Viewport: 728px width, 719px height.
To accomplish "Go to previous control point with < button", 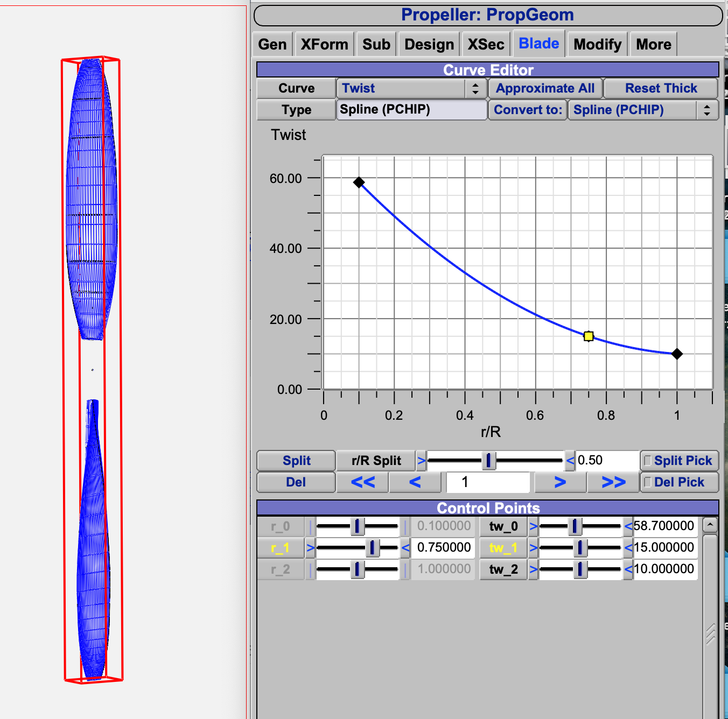I will tap(415, 482).
